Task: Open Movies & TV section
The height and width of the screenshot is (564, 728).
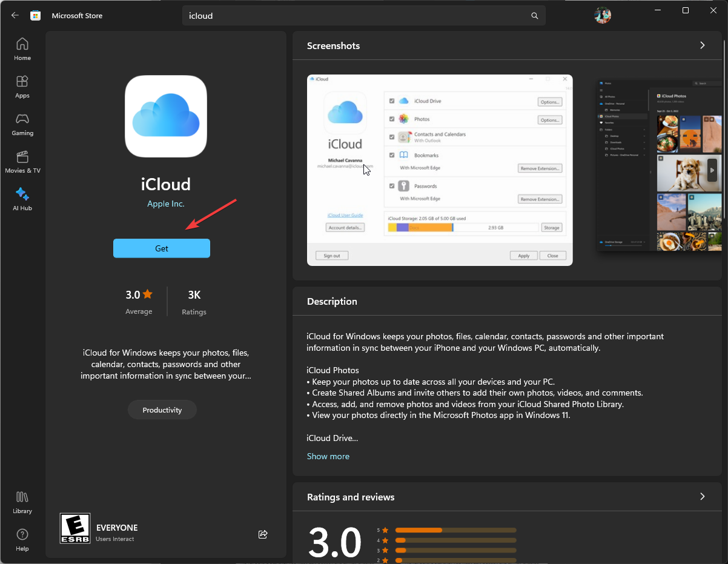Action: coord(22,162)
